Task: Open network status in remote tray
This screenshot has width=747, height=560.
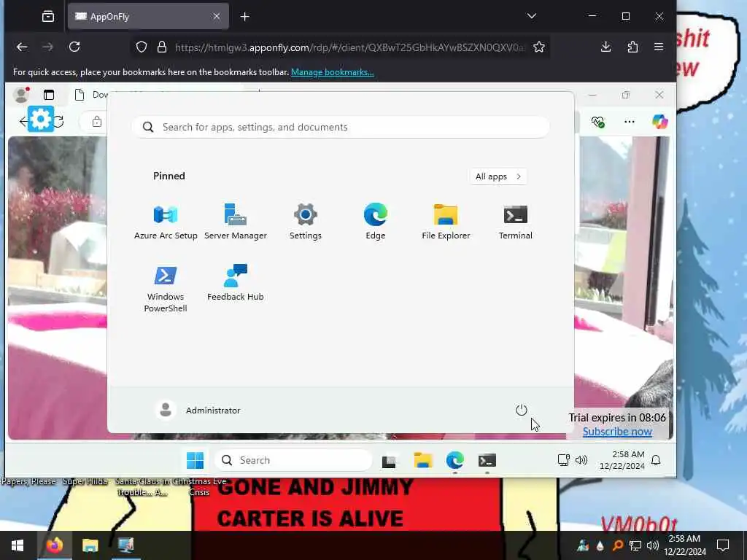Action: (564, 460)
